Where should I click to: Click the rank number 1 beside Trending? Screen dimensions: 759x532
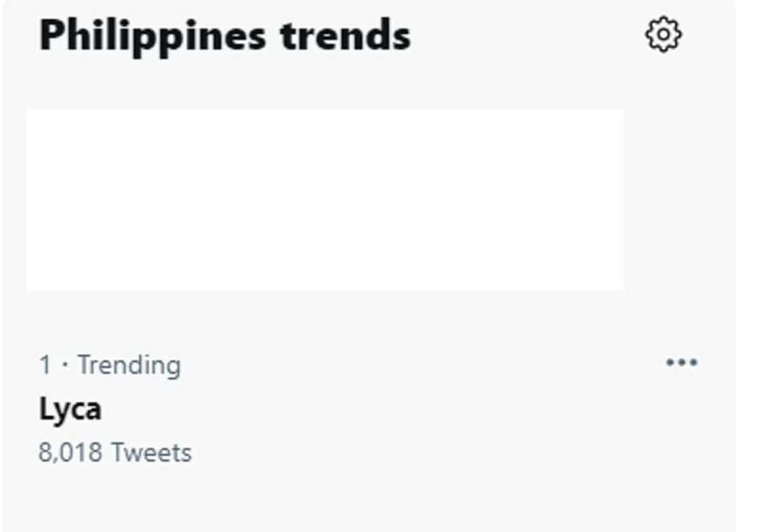pyautogui.click(x=45, y=365)
